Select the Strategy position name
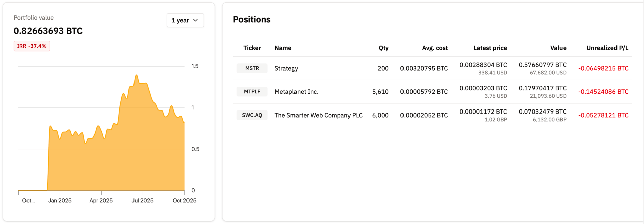Image resolution: width=644 pixels, height=224 pixels. pos(286,68)
